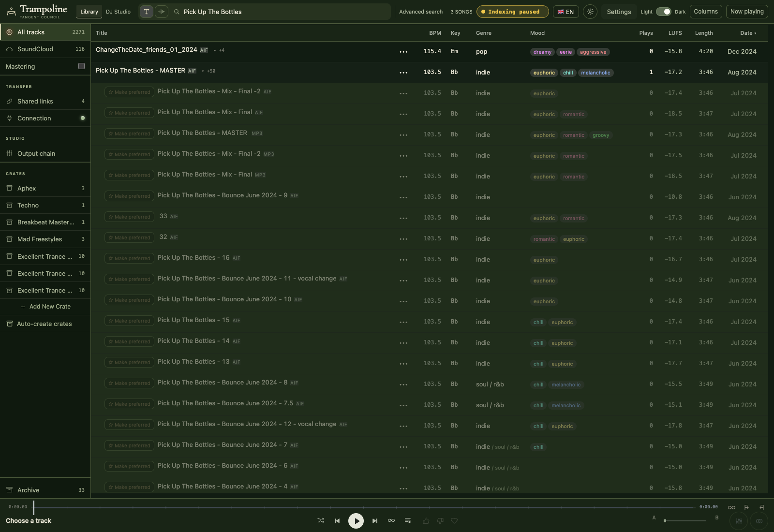Image resolution: width=774 pixels, height=532 pixels.
Task: Collapse Pick Up The Bottles versions (+50)
Action: click(208, 71)
